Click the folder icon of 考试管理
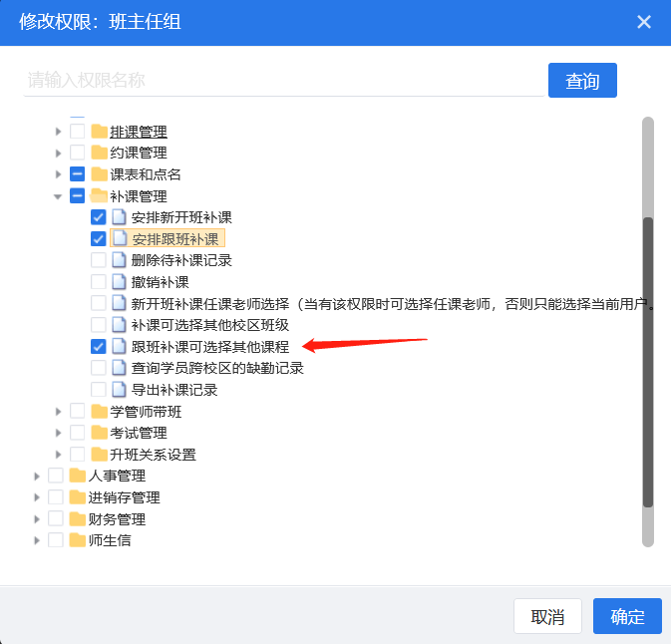671x644 pixels. coord(99,433)
